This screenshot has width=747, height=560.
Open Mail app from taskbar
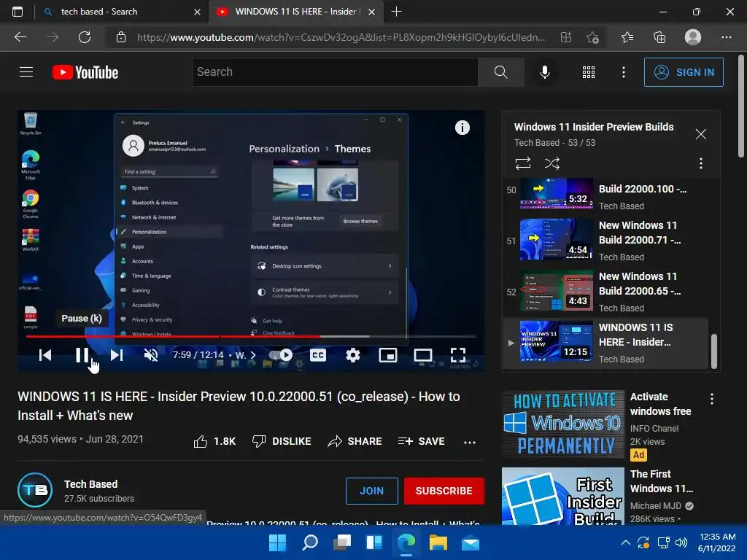(x=471, y=542)
